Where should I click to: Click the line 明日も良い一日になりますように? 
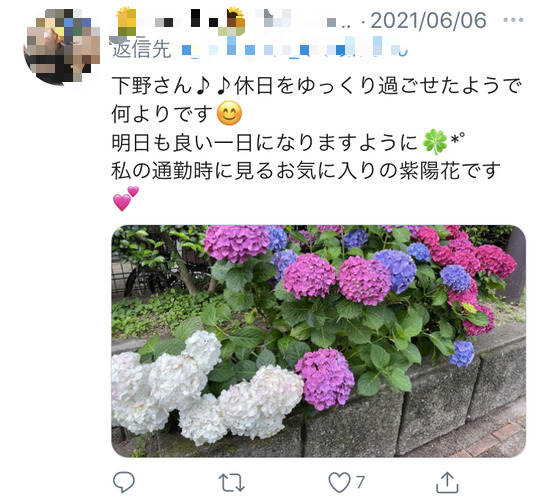coord(265,142)
